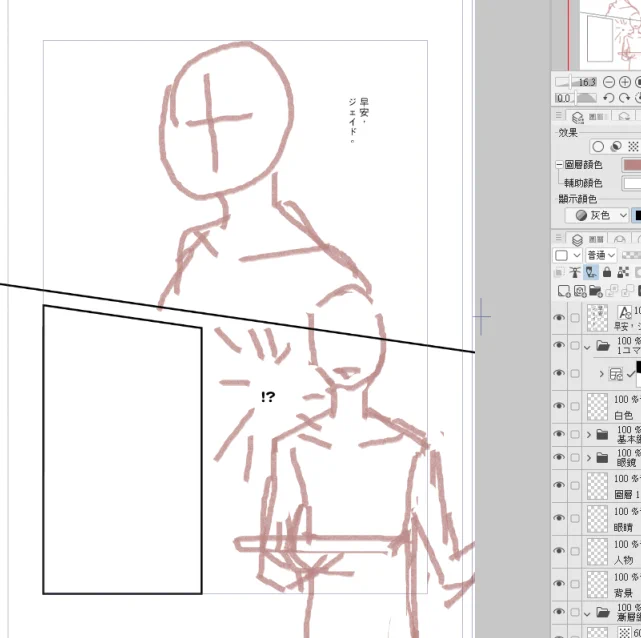
Task: Create a new raster layer icon
Action: click(564, 291)
